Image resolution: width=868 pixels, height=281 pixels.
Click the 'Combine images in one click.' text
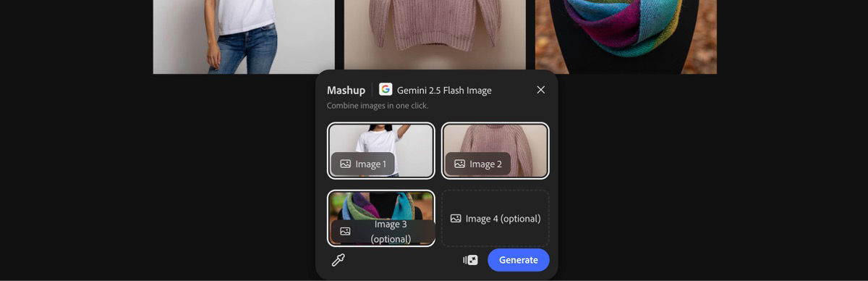point(378,106)
